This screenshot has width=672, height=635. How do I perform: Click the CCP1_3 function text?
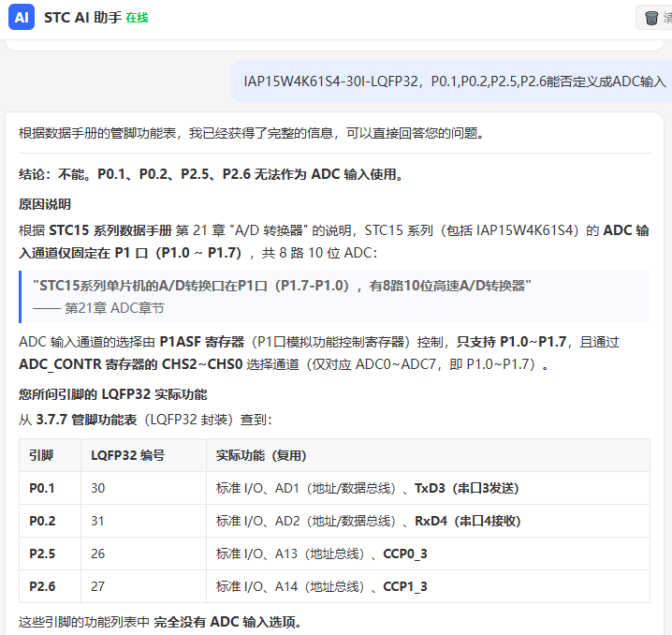(x=405, y=586)
